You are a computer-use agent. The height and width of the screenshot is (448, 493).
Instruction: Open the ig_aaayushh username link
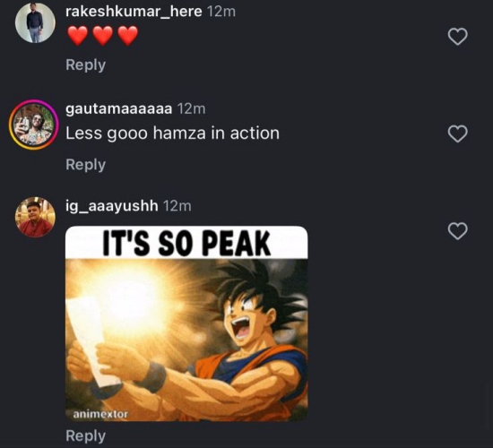tap(112, 206)
